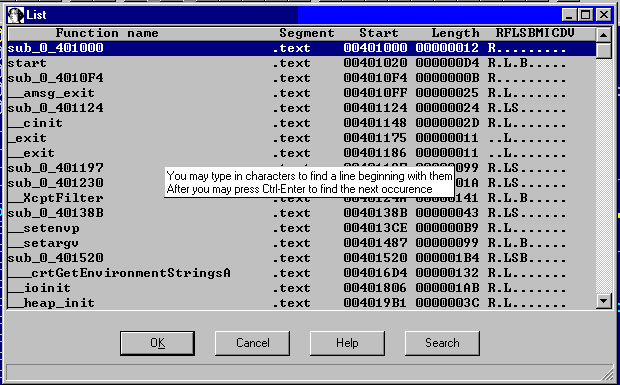The image size is (620, 385).
Task: Close the List window
Action: coord(604,15)
